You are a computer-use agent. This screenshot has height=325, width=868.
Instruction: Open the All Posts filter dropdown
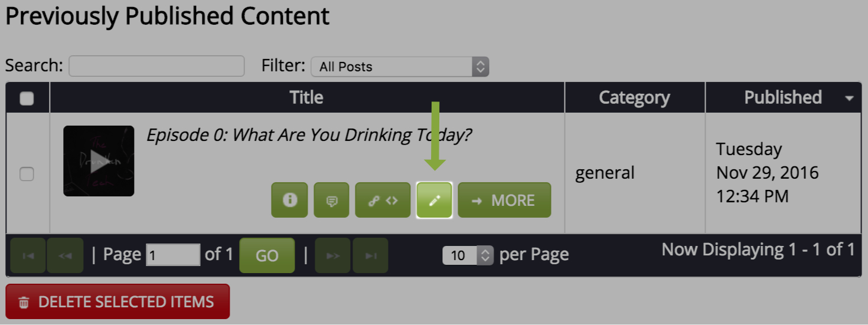coord(400,67)
